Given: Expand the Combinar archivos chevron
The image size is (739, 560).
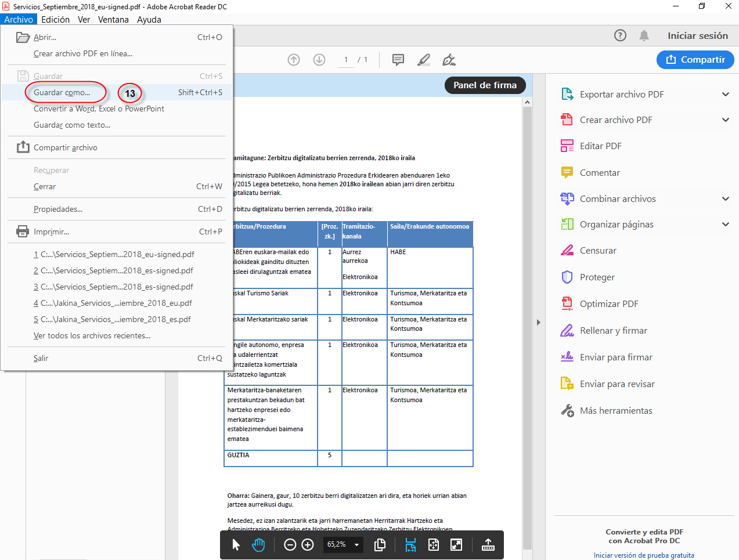Looking at the screenshot, I should [725, 198].
